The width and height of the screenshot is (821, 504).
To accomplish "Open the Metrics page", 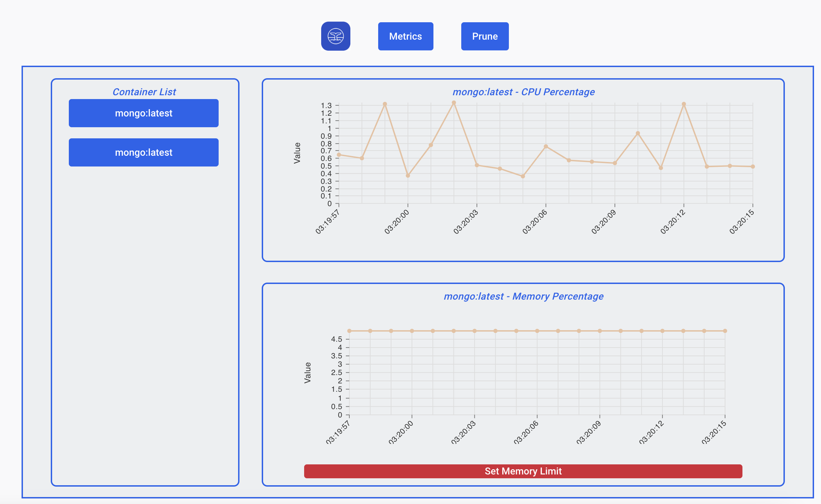I will point(405,36).
